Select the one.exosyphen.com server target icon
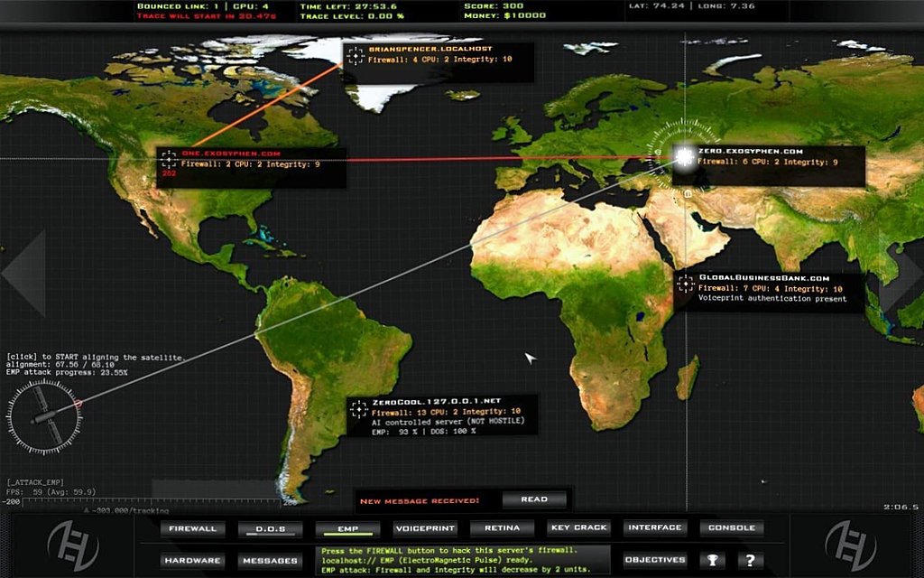The width and height of the screenshot is (924, 578). (169, 159)
